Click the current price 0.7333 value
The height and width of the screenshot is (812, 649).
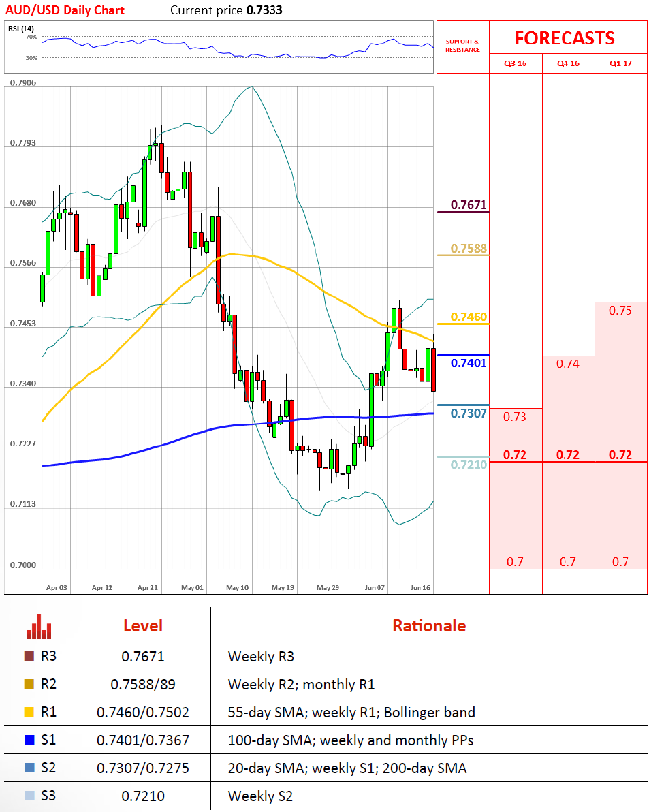click(264, 10)
